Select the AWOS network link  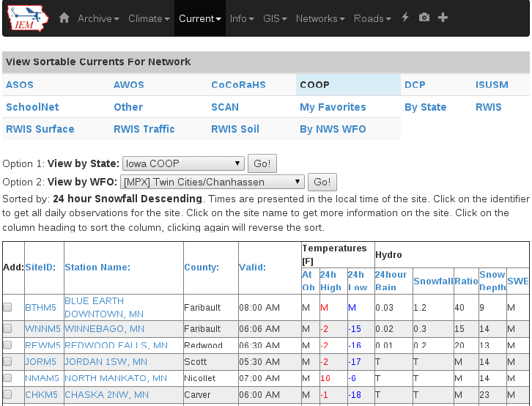128,85
